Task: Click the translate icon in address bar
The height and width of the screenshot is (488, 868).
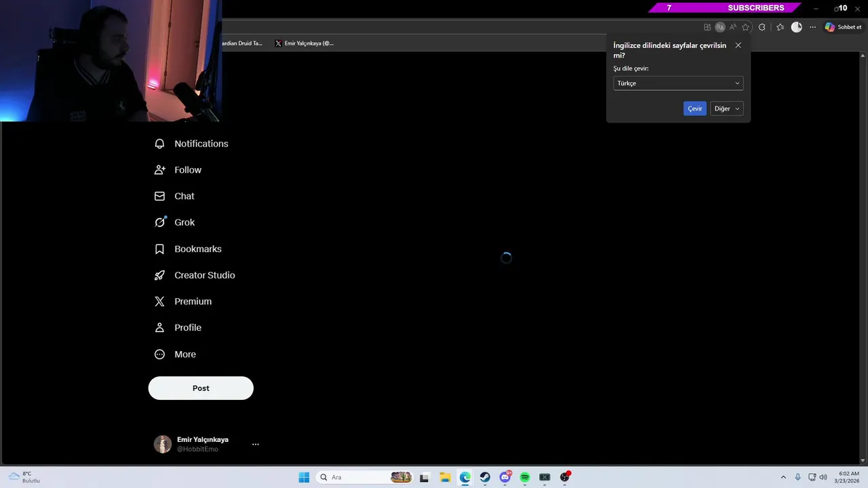Action: pos(720,27)
